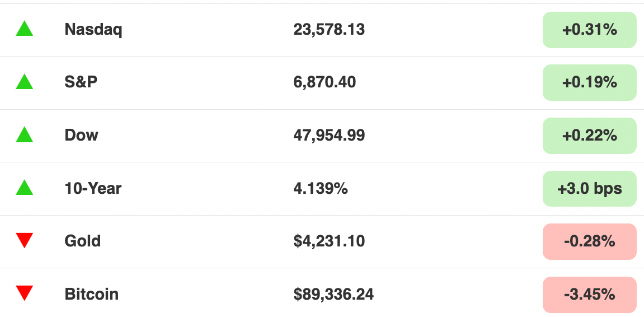Click the red down arrow beside Bitcoin

pos(24,293)
